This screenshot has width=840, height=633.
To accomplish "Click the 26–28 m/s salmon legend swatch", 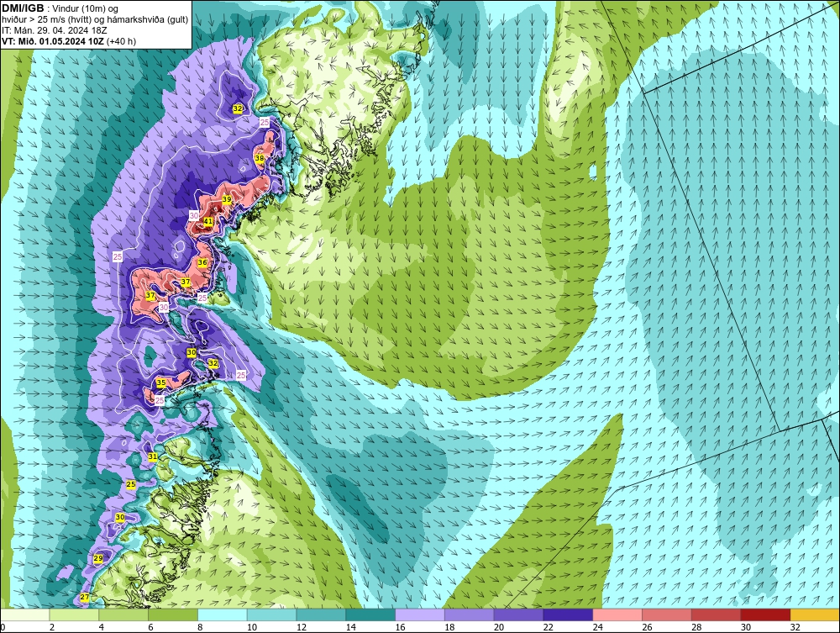I will pyautogui.click(x=667, y=615).
